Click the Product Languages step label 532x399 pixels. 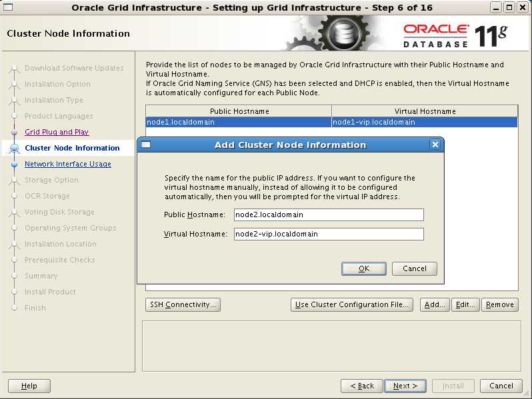click(x=59, y=116)
